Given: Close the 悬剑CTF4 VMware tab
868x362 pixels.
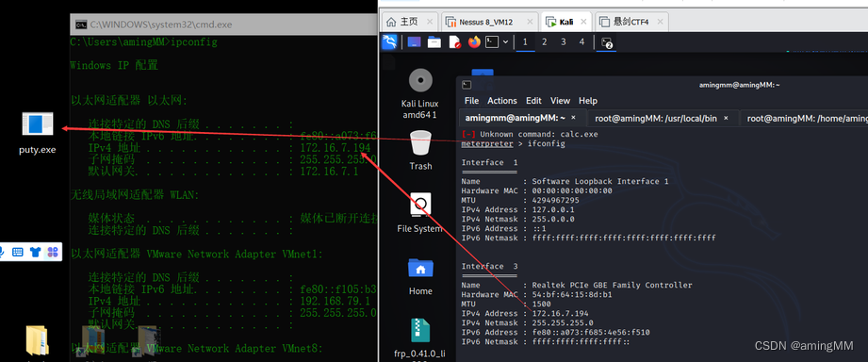Looking at the screenshot, I should pyautogui.click(x=660, y=22).
